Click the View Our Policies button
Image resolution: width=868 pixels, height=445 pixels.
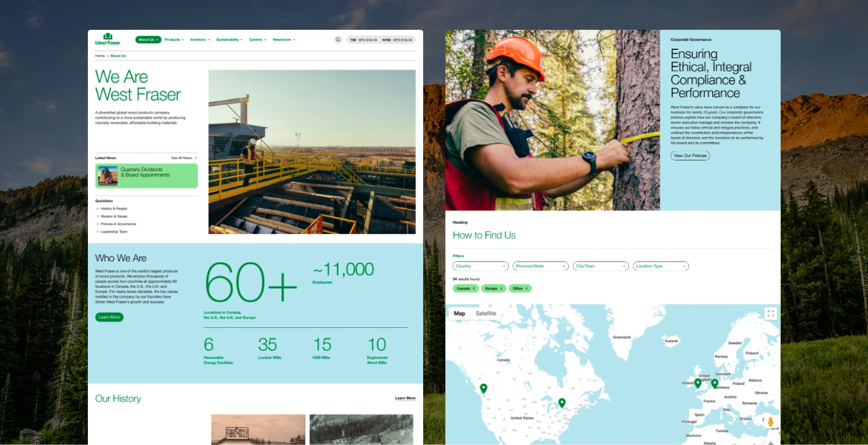pyautogui.click(x=690, y=156)
